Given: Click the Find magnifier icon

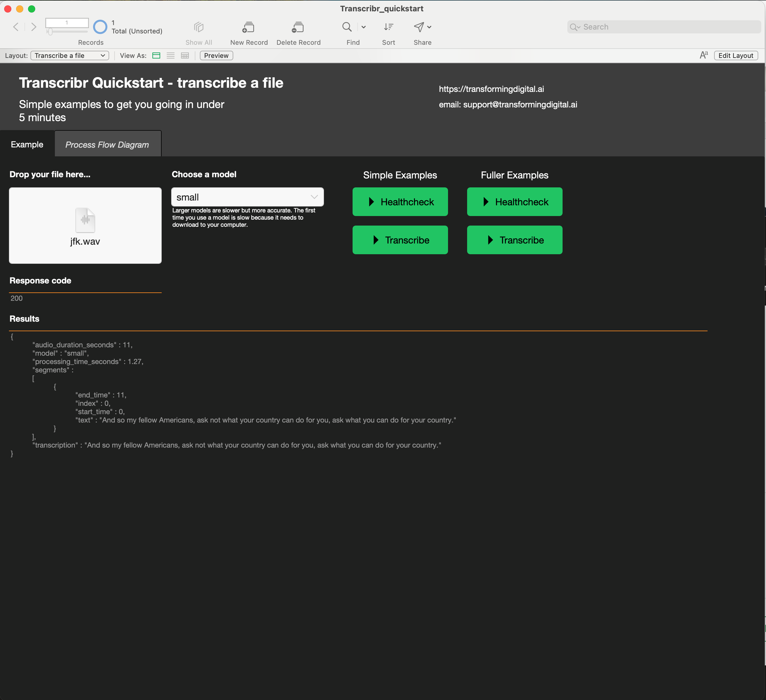Looking at the screenshot, I should point(347,27).
